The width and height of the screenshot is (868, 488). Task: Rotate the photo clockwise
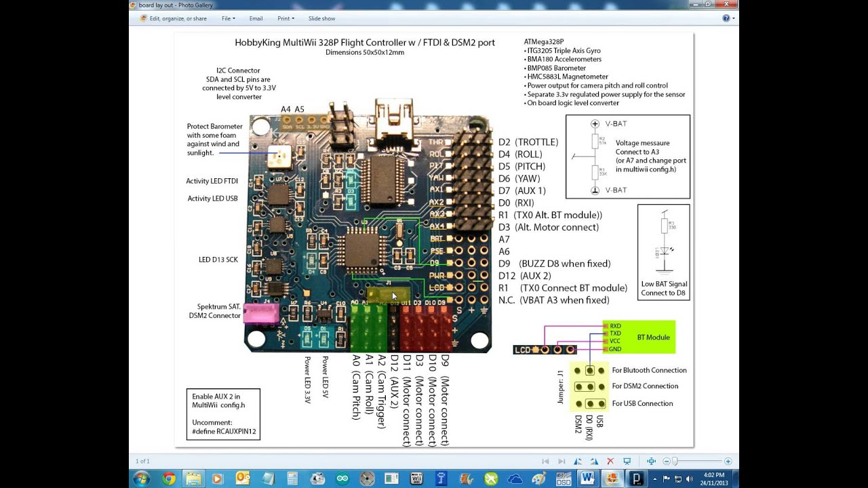click(x=594, y=462)
